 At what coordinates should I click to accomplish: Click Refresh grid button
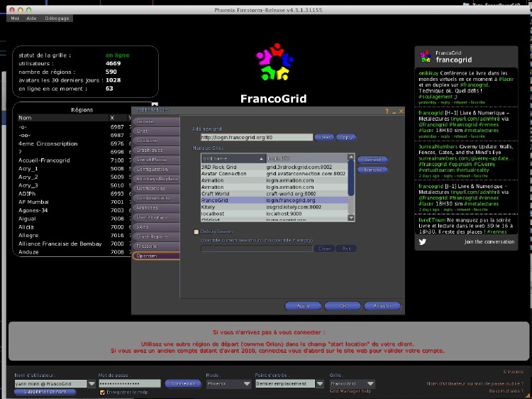(x=372, y=160)
